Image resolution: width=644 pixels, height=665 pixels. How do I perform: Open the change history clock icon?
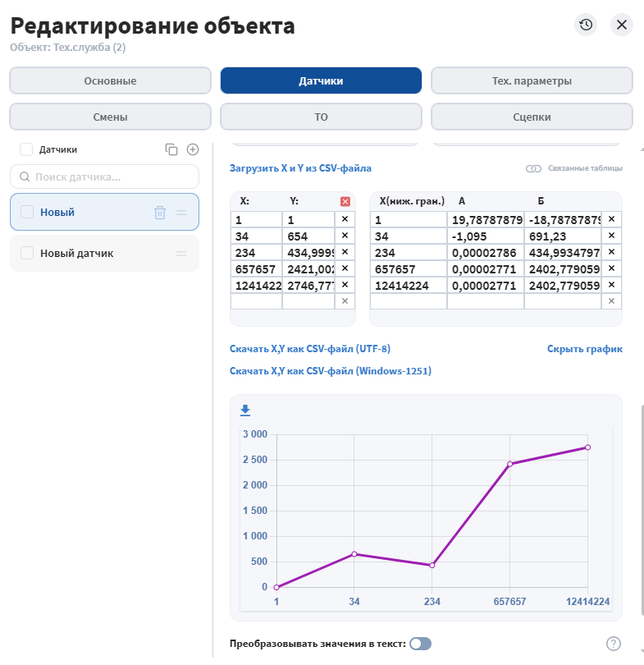click(586, 25)
